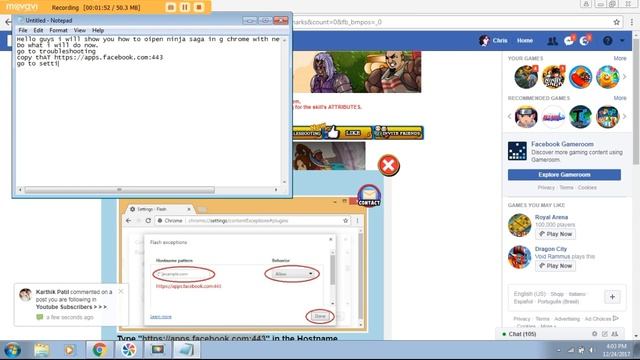Screen dimensions: 640x360
Task: Click Play Now for Dragon City
Action: coord(555,266)
